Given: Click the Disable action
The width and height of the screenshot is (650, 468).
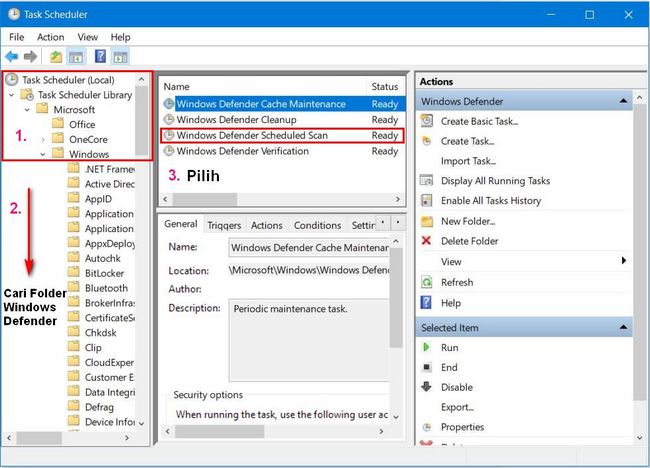Looking at the screenshot, I should point(457,387).
